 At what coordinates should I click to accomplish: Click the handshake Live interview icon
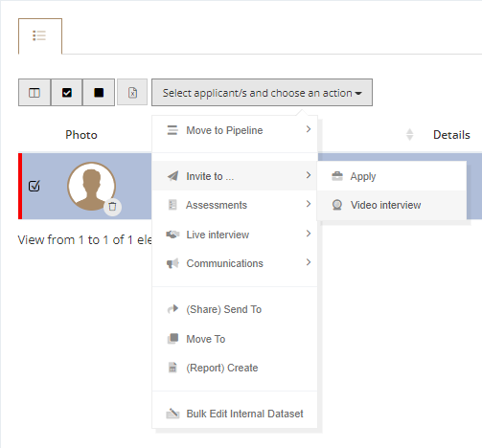[172, 235]
